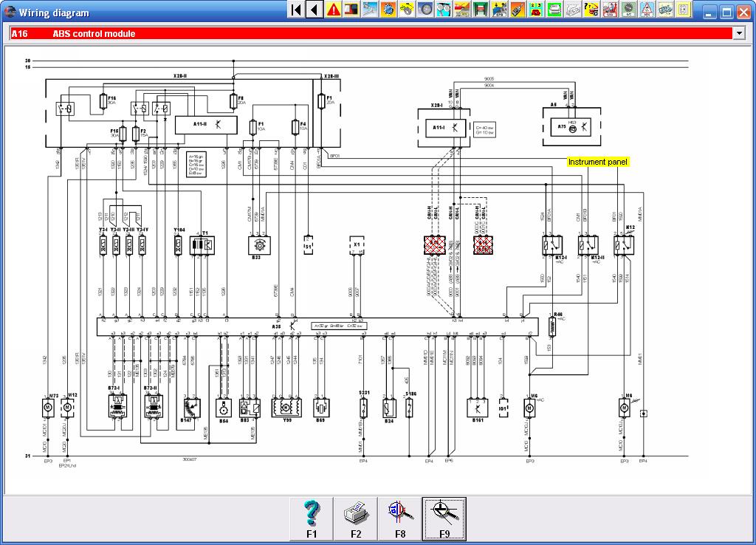
Task: Click the red hatched A16 component symbol
Action: pyautogui.click(x=435, y=244)
